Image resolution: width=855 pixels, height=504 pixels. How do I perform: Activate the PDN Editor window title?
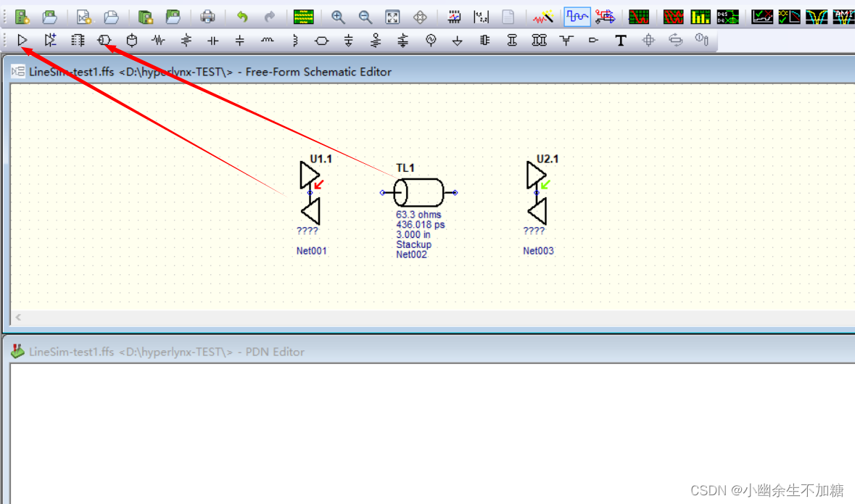click(166, 352)
